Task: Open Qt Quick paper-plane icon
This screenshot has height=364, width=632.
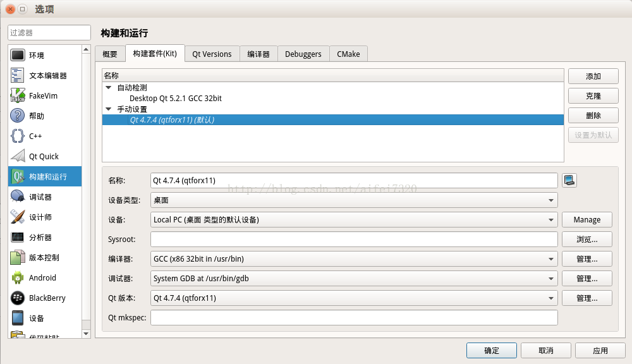Action: (18, 156)
